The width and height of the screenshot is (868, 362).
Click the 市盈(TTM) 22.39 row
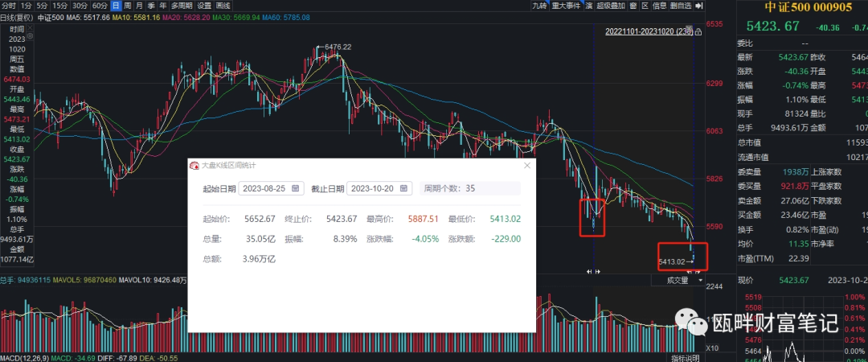773,258
